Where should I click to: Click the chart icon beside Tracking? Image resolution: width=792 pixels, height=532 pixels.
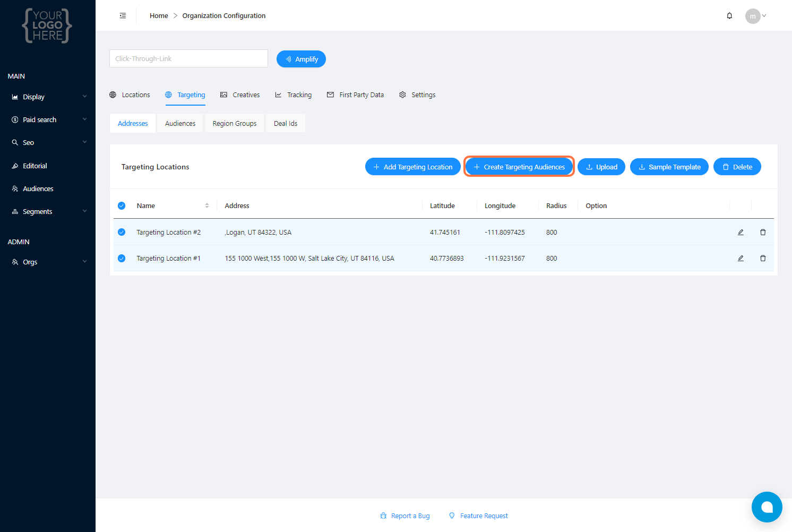click(x=278, y=95)
